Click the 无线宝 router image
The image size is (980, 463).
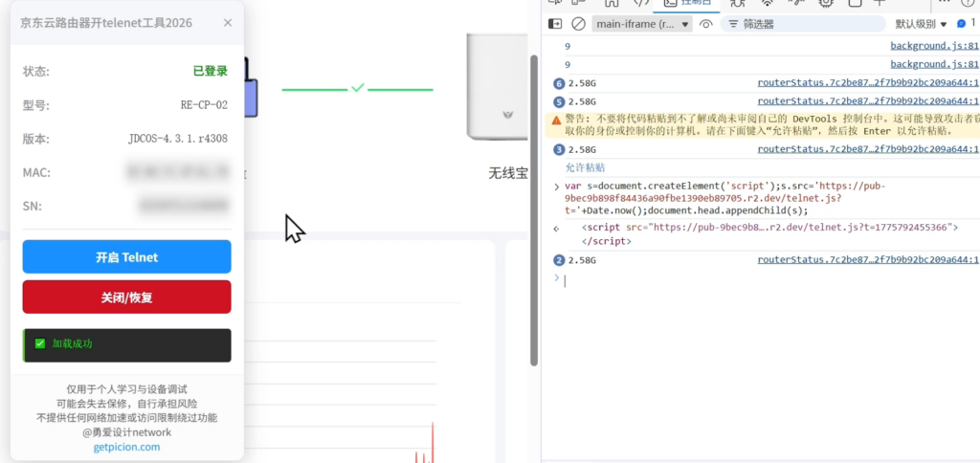(x=497, y=87)
